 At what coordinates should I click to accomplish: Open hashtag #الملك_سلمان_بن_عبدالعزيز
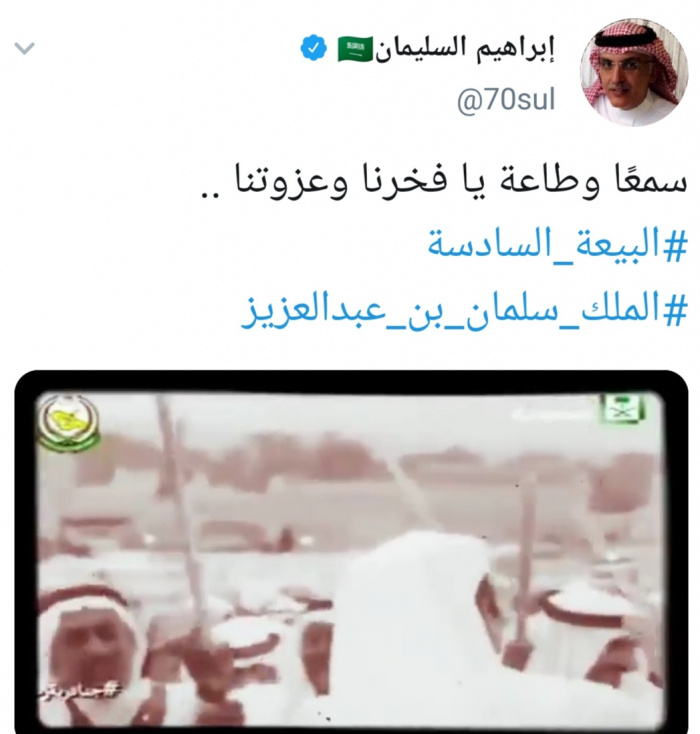coord(464,310)
